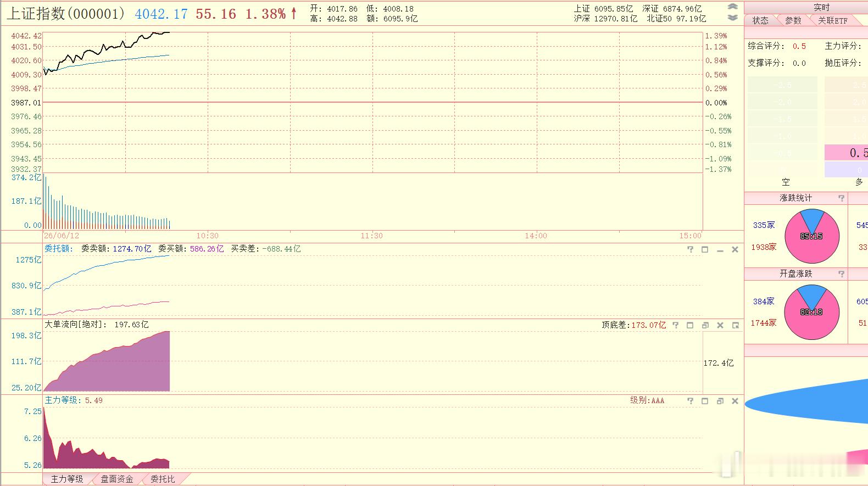Open the 委托比 bottom tab
The width and height of the screenshot is (868, 486).
coord(163,479)
